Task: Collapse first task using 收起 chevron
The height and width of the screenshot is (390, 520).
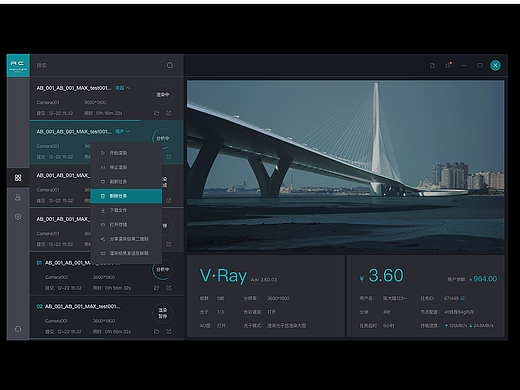Action: [122, 88]
